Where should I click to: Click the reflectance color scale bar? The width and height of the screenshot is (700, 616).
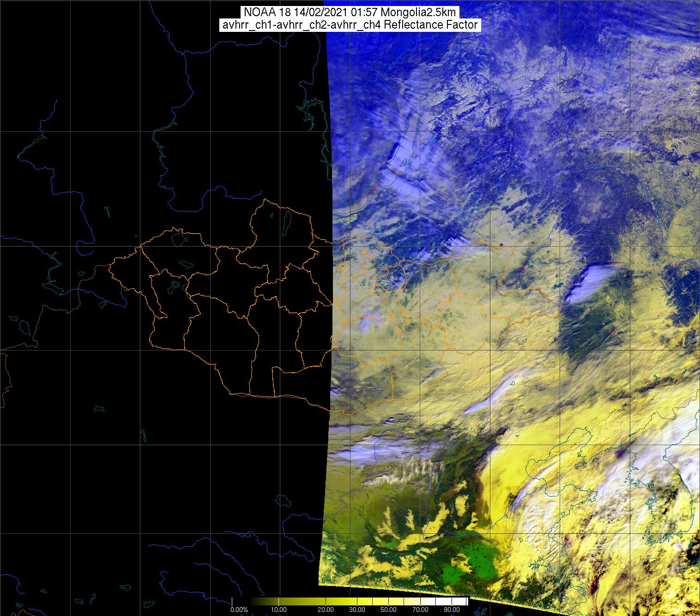click(x=350, y=601)
